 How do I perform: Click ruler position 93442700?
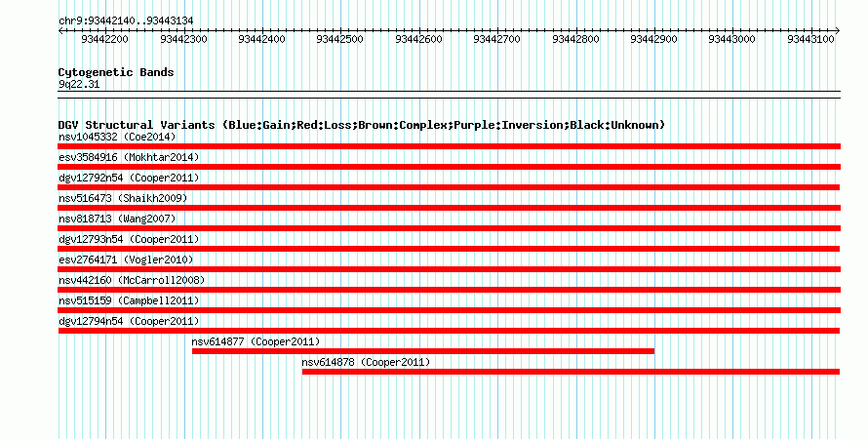[497, 39]
